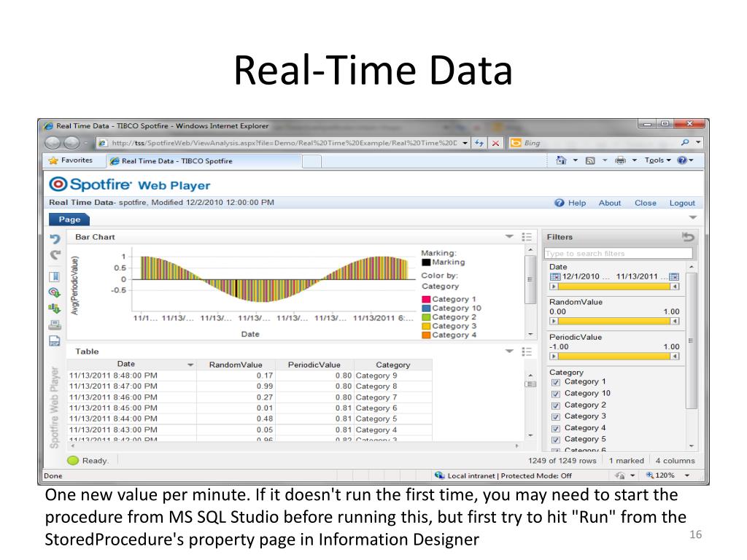Viewport: 747px width, 560px height.
Task: Open the Home icon dropdown arrow
Action: click(575, 160)
